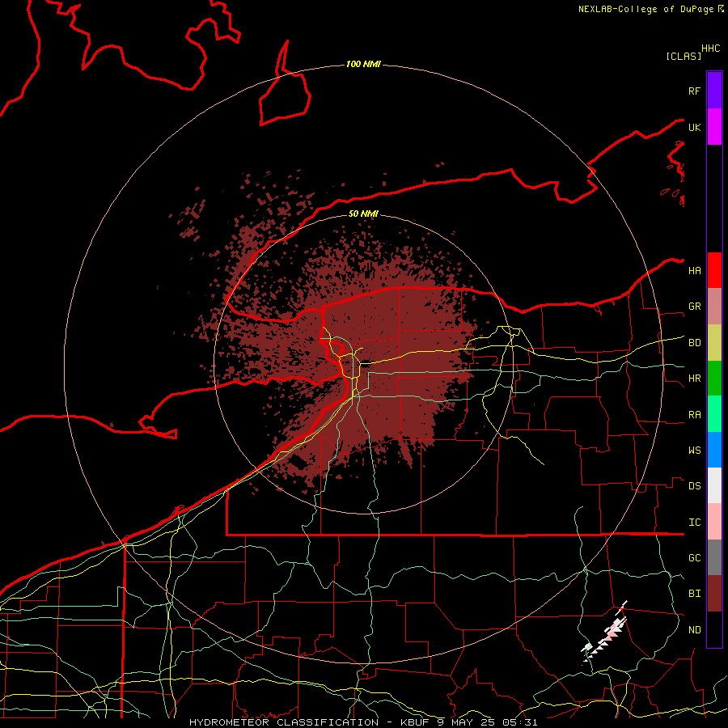Click the 05:31 timestamp
The width and height of the screenshot is (728, 728).
point(522,722)
